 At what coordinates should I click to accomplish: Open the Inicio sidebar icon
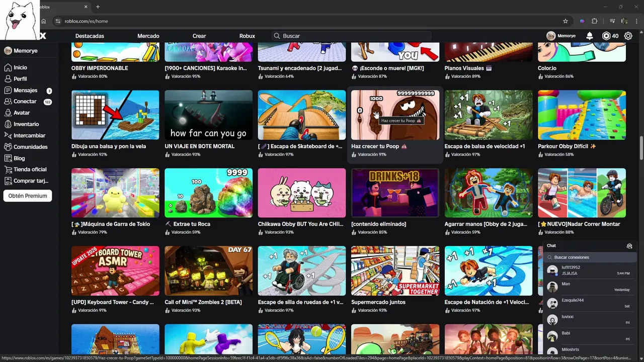pos(8,67)
